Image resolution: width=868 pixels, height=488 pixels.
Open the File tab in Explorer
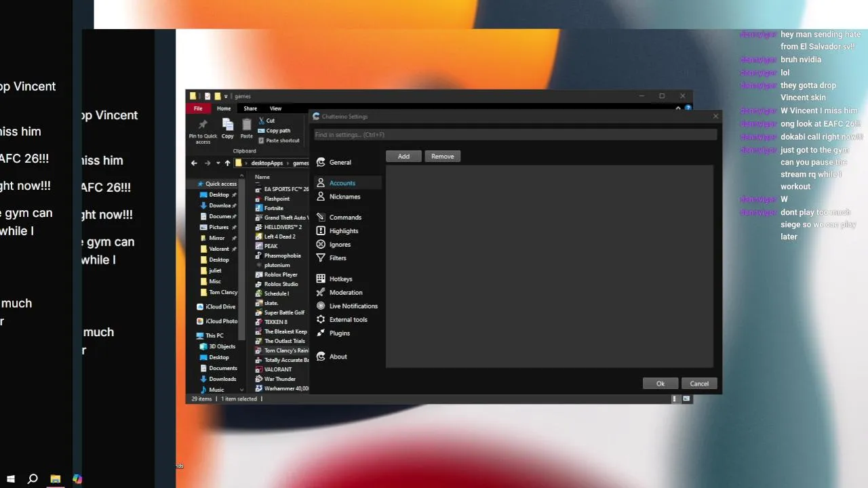[198, 108]
